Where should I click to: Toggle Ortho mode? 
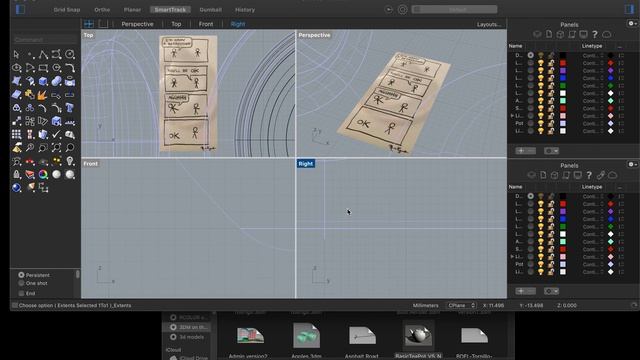pyautogui.click(x=102, y=9)
